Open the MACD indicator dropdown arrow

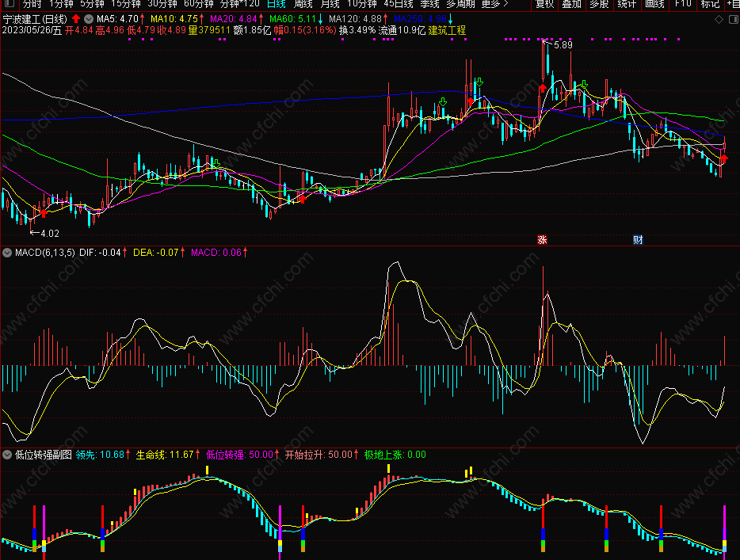coord(6,253)
